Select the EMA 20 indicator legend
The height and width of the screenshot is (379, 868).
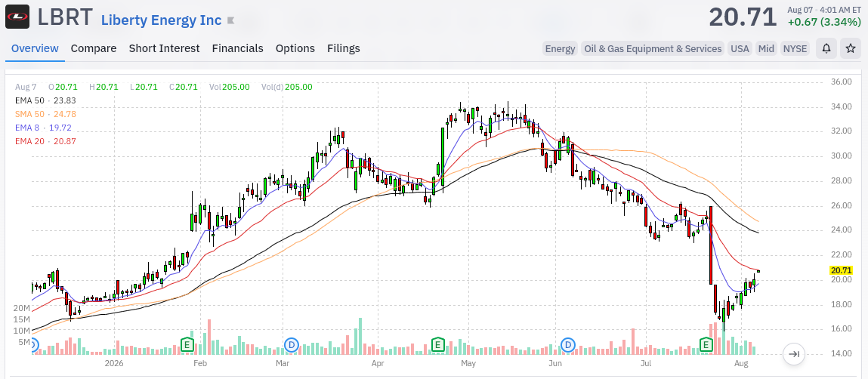45,142
